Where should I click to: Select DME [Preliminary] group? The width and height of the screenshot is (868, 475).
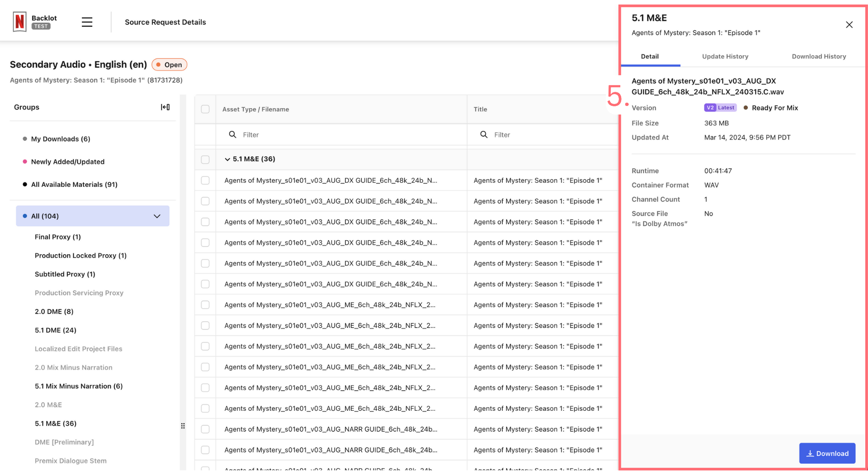coord(64,442)
